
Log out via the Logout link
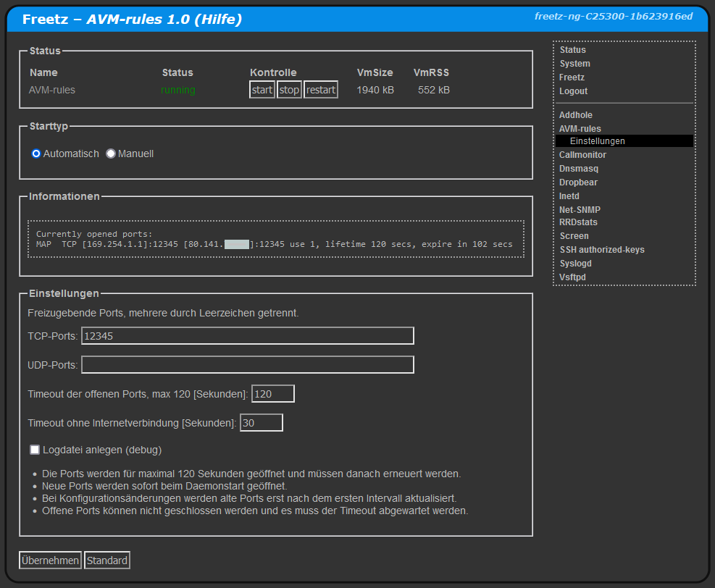coord(573,91)
